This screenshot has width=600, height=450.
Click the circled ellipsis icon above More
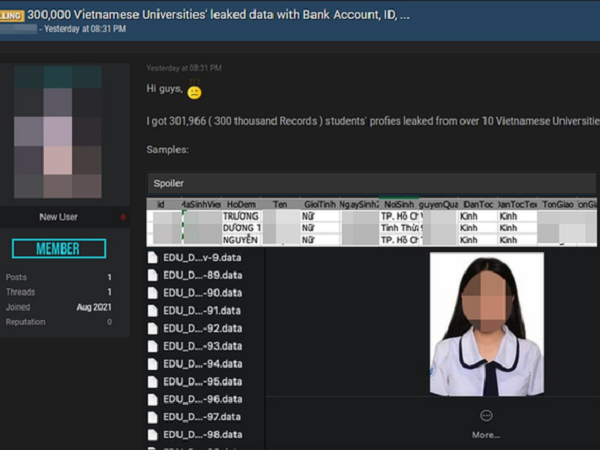[x=486, y=416]
